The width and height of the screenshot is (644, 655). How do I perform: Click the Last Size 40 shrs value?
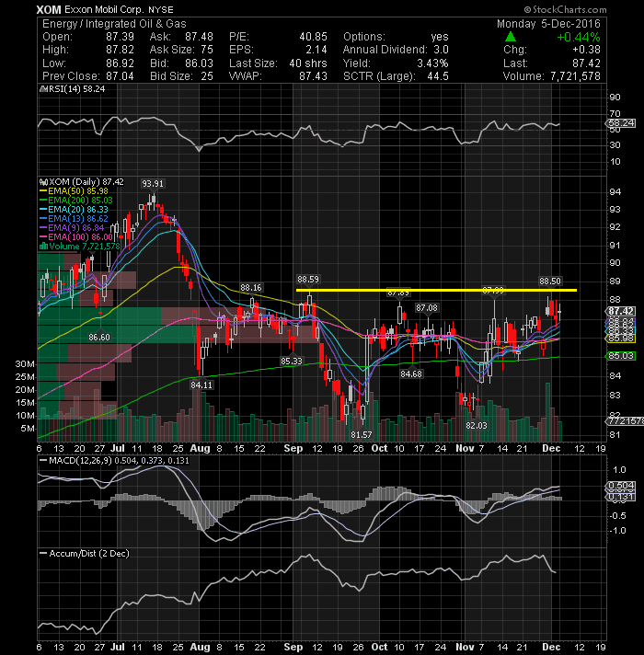tap(308, 63)
